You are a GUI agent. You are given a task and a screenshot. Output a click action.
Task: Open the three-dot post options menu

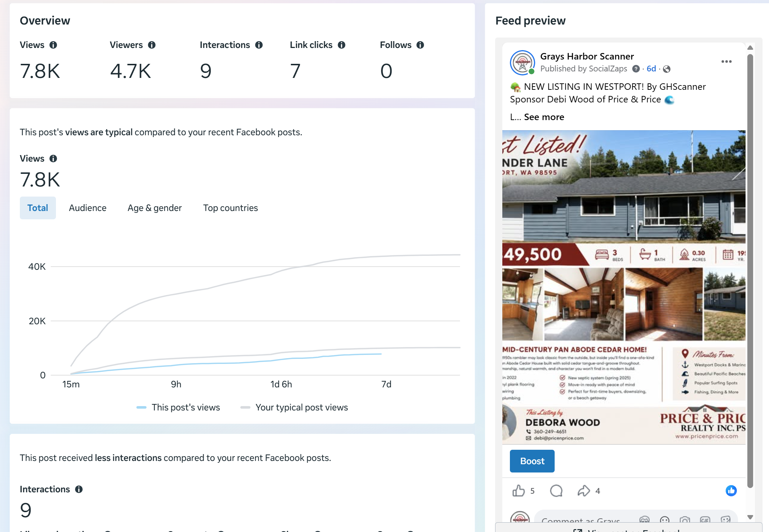click(x=726, y=62)
